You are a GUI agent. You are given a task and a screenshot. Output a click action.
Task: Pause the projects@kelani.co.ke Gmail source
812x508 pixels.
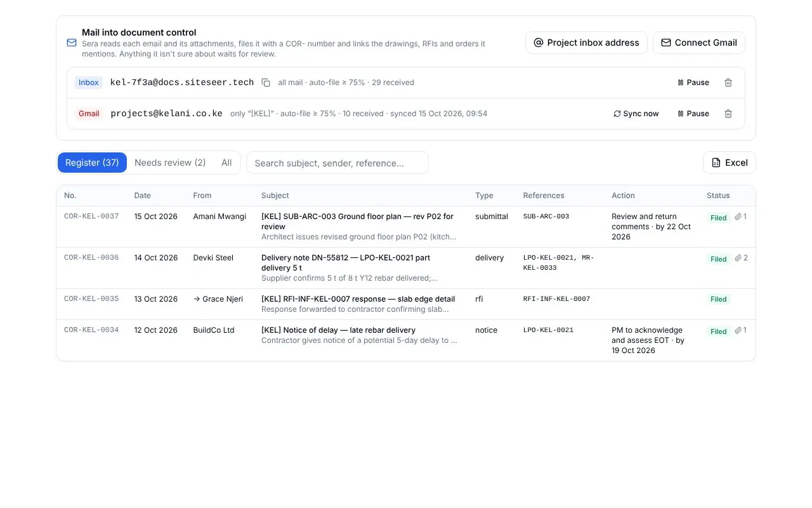point(693,114)
